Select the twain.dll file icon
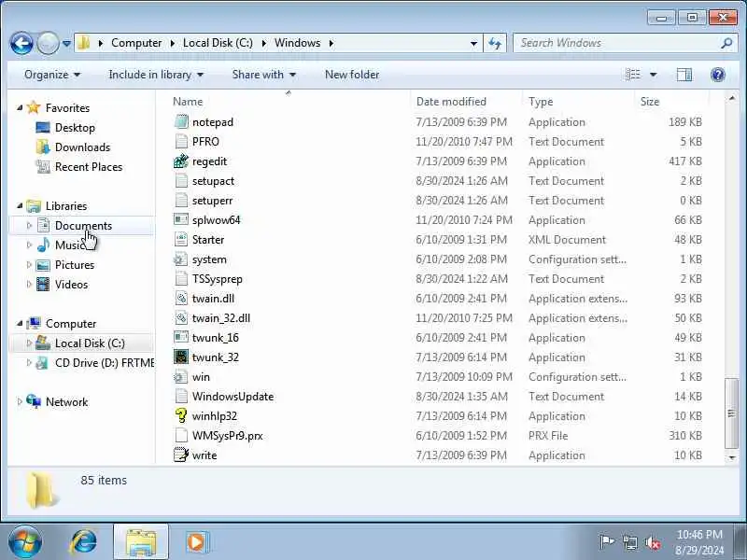Viewport: 747px width, 560px height. pyautogui.click(x=181, y=298)
